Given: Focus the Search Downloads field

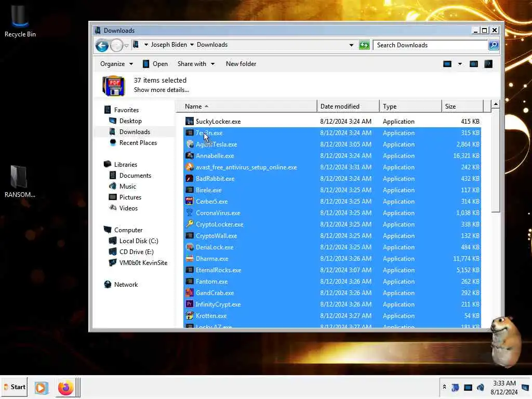Looking at the screenshot, I should (x=430, y=45).
